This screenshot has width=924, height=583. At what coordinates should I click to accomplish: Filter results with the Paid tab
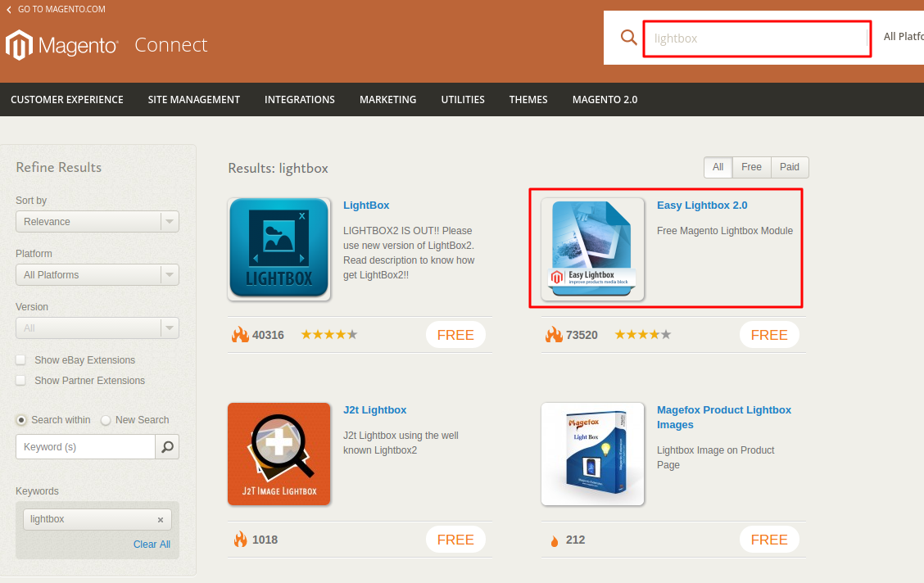[790, 167]
